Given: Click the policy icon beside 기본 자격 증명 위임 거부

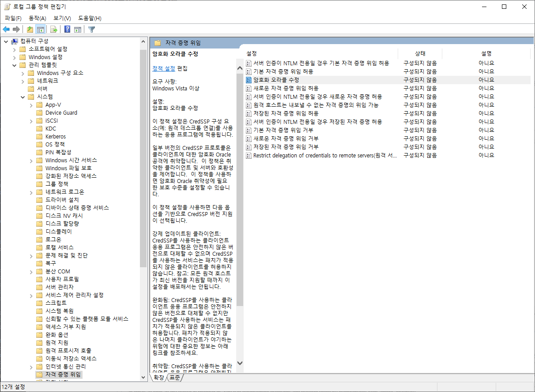Looking at the screenshot, I should pos(249,130).
